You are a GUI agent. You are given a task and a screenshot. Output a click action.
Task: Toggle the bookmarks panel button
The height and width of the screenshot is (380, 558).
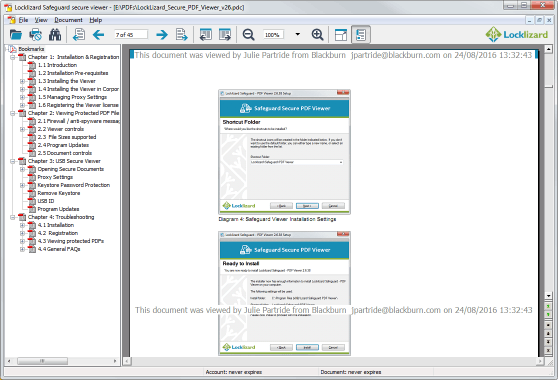pos(360,35)
